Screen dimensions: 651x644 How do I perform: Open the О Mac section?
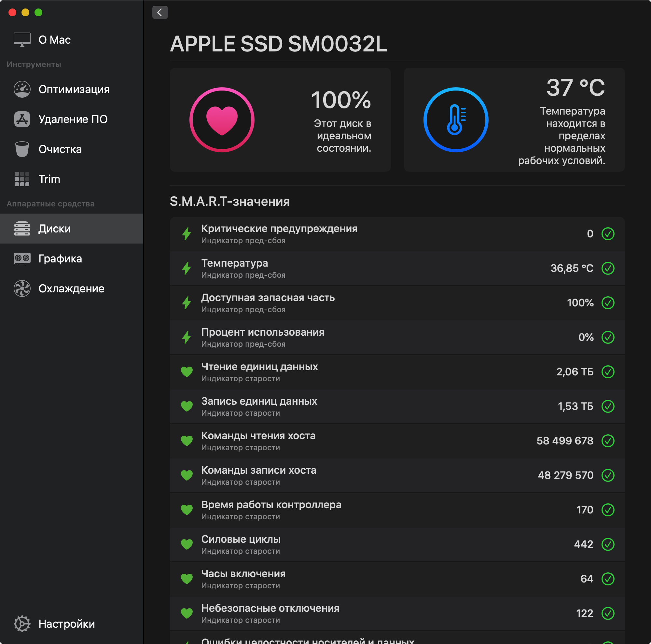coord(54,40)
